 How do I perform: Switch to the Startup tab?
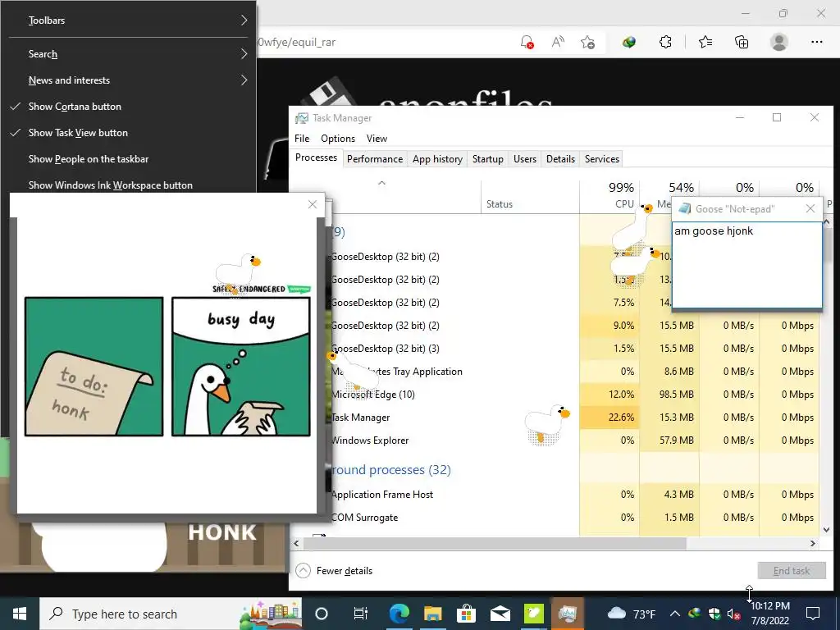pyautogui.click(x=488, y=159)
